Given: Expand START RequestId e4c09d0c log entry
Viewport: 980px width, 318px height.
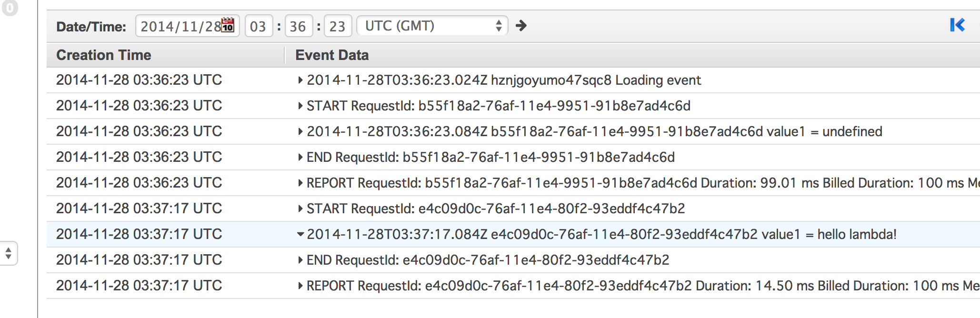Looking at the screenshot, I should pos(300,209).
